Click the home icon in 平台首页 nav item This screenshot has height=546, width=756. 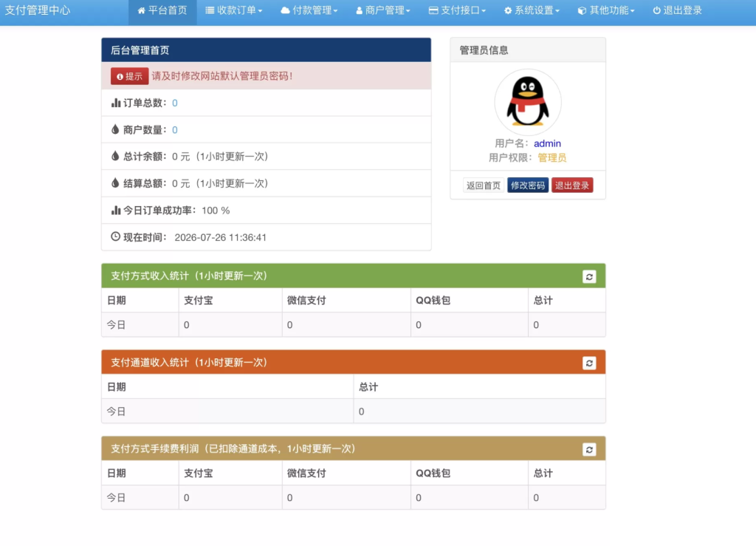[x=141, y=10]
